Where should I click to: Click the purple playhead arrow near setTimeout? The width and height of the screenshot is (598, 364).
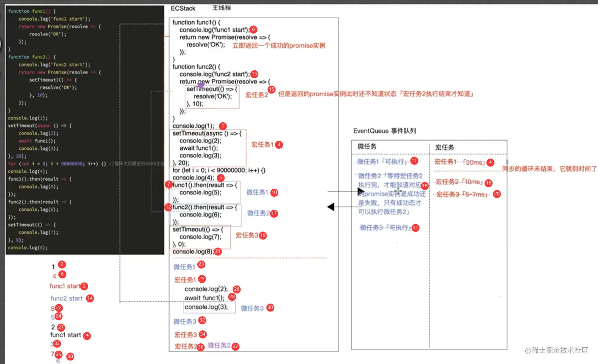click(201, 86)
